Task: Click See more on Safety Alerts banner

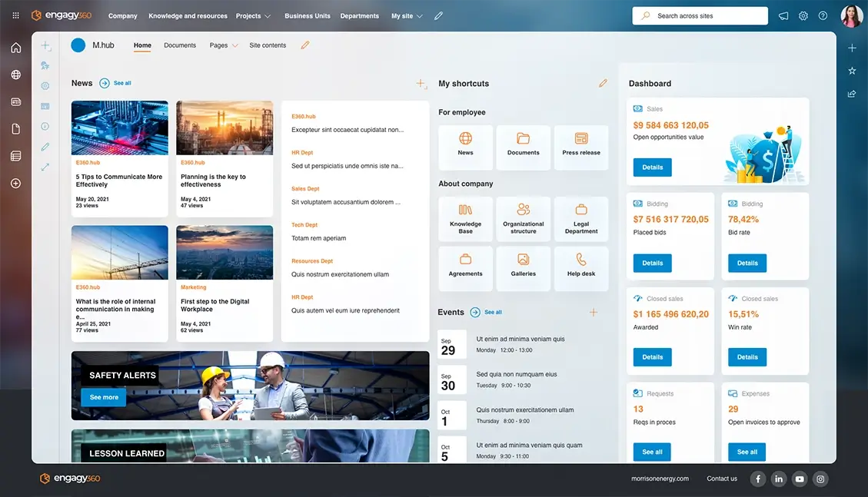Action: [104, 397]
